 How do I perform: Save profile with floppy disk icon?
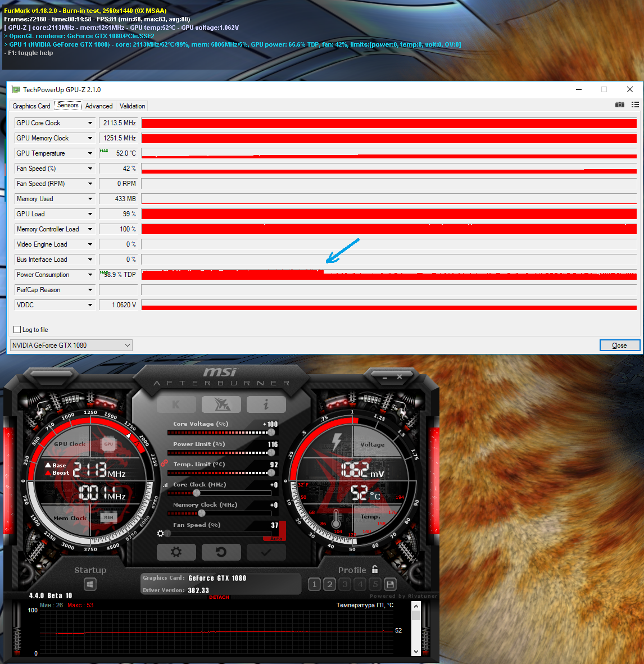[390, 584]
